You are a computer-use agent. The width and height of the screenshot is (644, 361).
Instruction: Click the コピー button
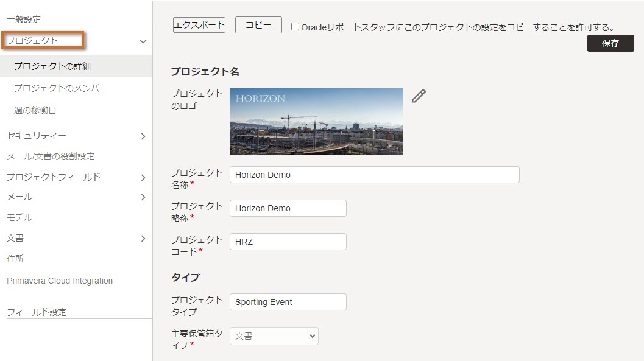click(x=258, y=25)
